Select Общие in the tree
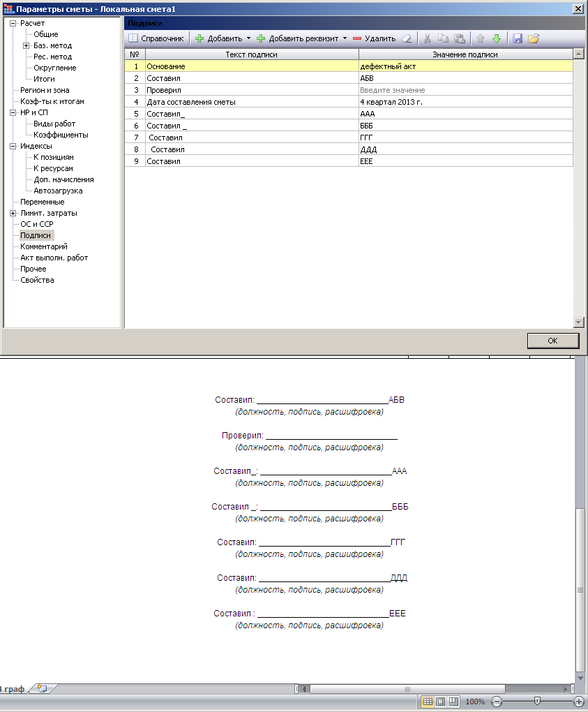 [x=46, y=34]
